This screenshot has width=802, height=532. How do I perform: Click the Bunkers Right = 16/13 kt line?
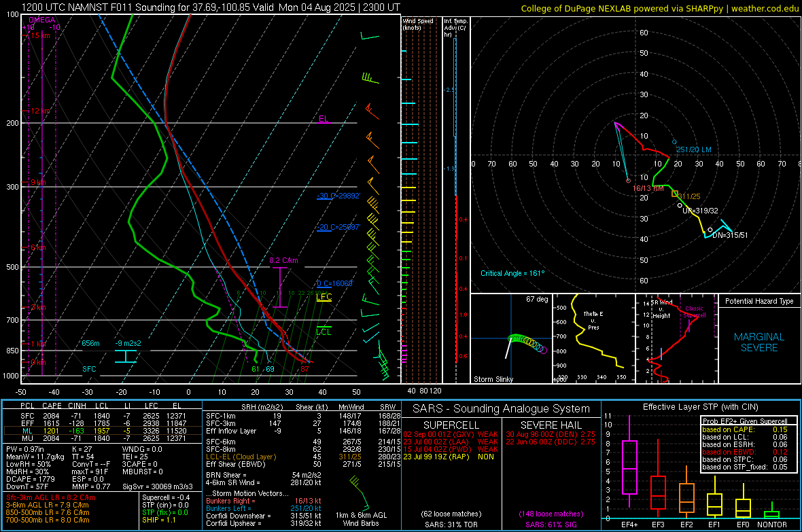tap(264, 501)
